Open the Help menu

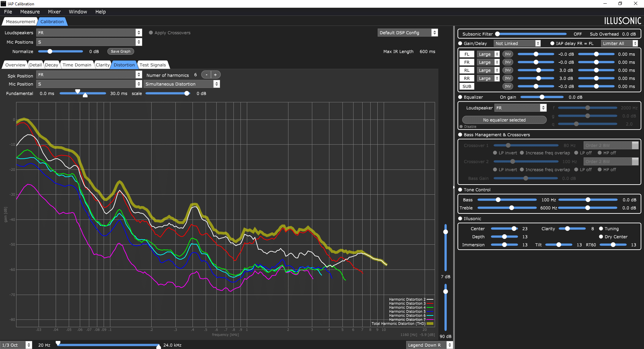[x=101, y=12]
